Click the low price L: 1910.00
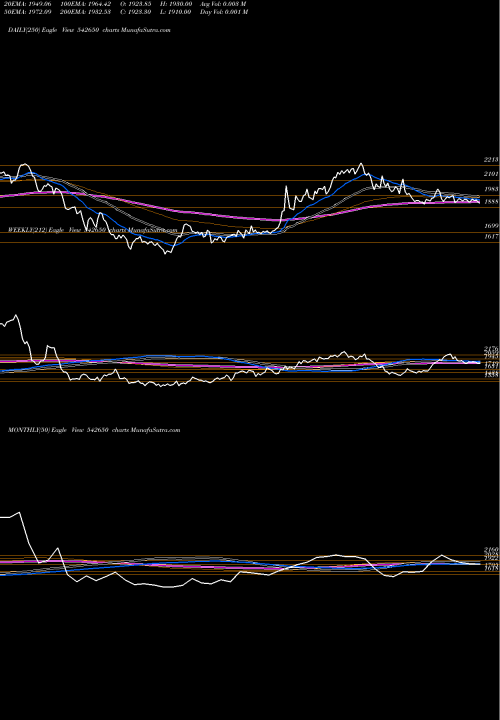The height and width of the screenshot is (720, 500). (176, 12)
